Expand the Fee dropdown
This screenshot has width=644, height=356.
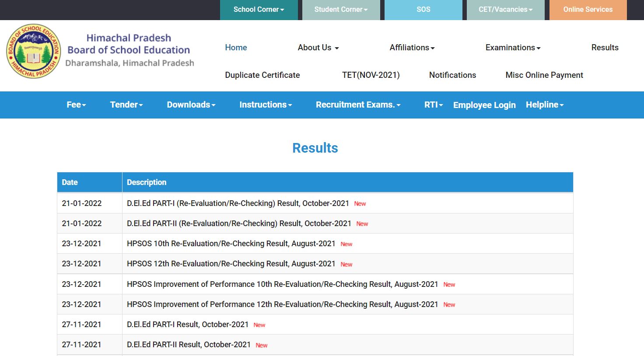point(77,105)
